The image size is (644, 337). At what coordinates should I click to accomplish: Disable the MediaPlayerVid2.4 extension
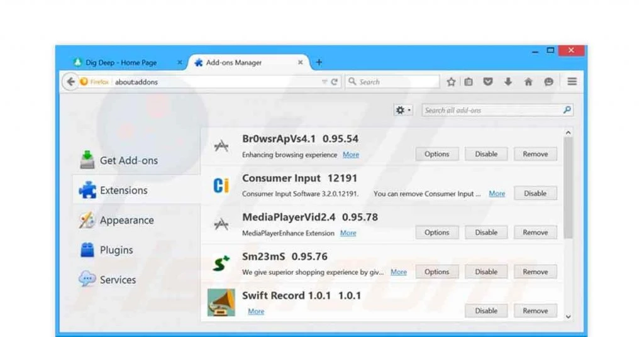click(x=486, y=233)
